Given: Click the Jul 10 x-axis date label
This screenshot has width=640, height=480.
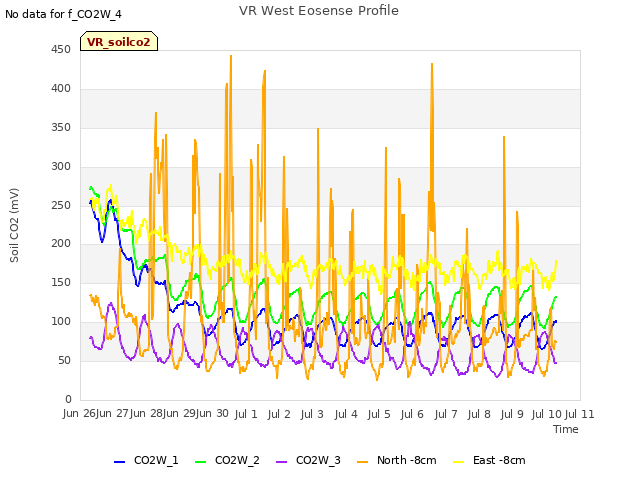Looking at the screenshot, I should [x=547, y=414].
